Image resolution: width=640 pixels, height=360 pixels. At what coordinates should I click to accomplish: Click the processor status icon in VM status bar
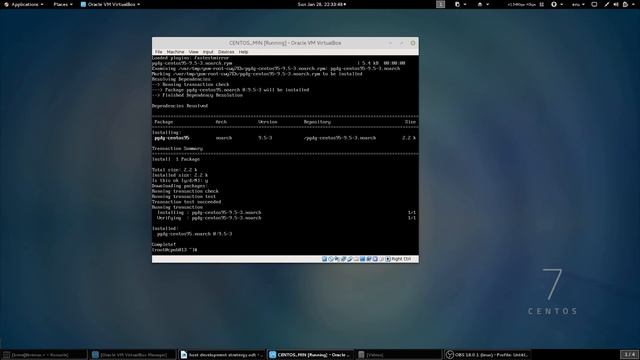375,259
